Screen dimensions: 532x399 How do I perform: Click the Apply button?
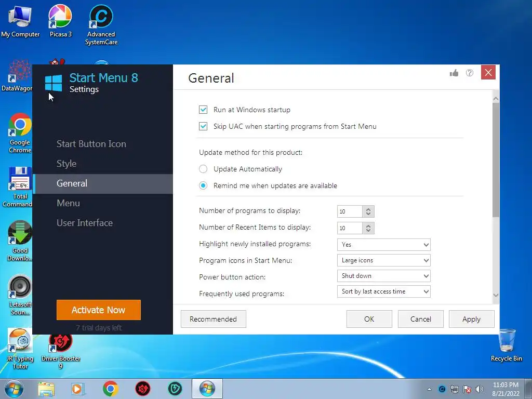[471, 319]
